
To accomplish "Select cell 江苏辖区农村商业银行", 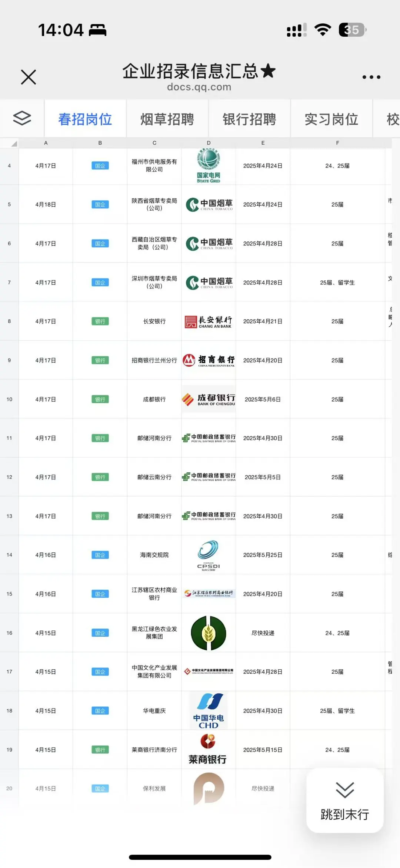I will point(154,594).
